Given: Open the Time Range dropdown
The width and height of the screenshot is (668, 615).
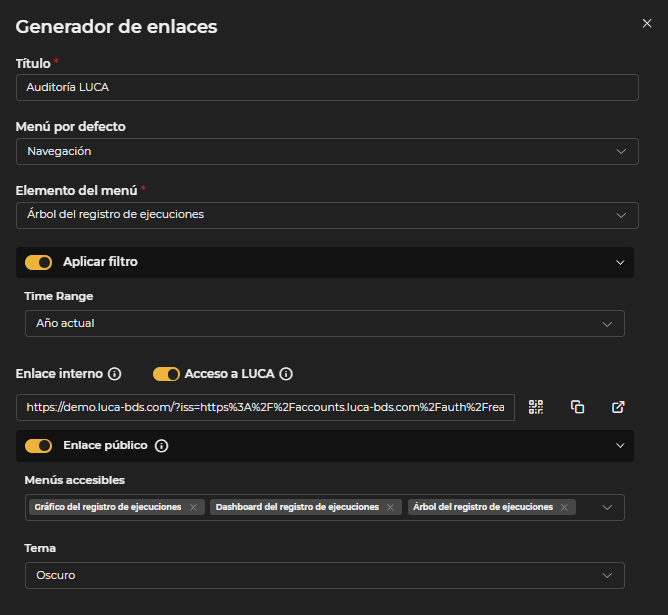Looking at the screenshot, I should point(325,324).
